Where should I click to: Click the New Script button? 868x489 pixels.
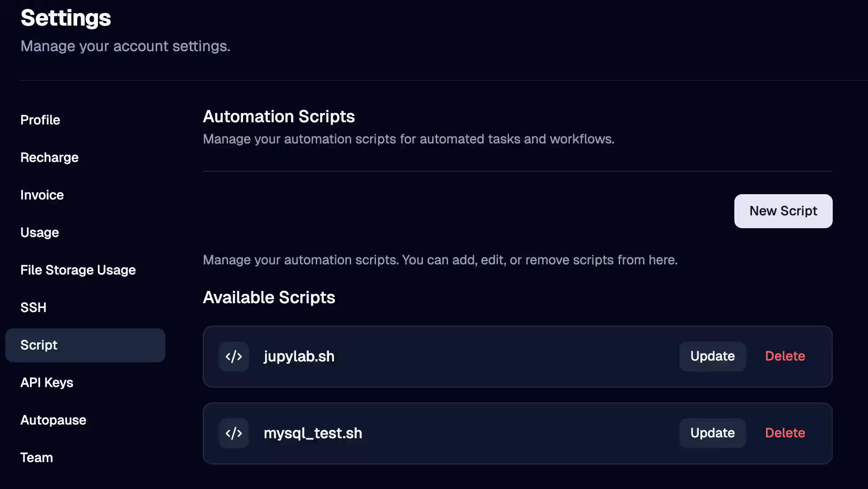pos(783,211)
